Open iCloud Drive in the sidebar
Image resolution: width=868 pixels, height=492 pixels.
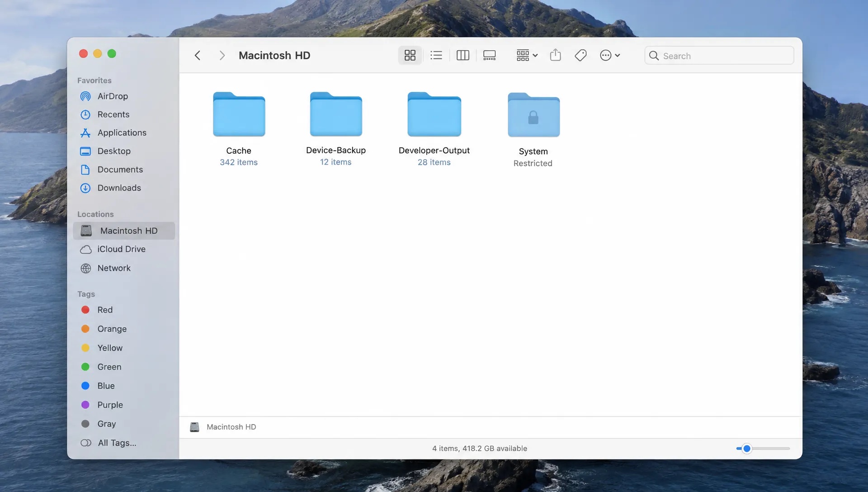(123, 249)
